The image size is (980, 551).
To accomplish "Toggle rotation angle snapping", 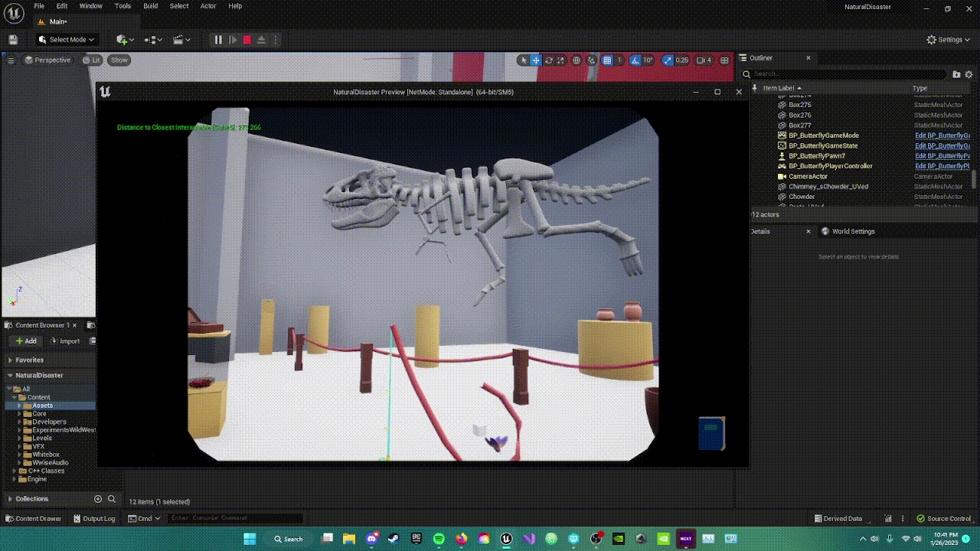I will [635, 60].
